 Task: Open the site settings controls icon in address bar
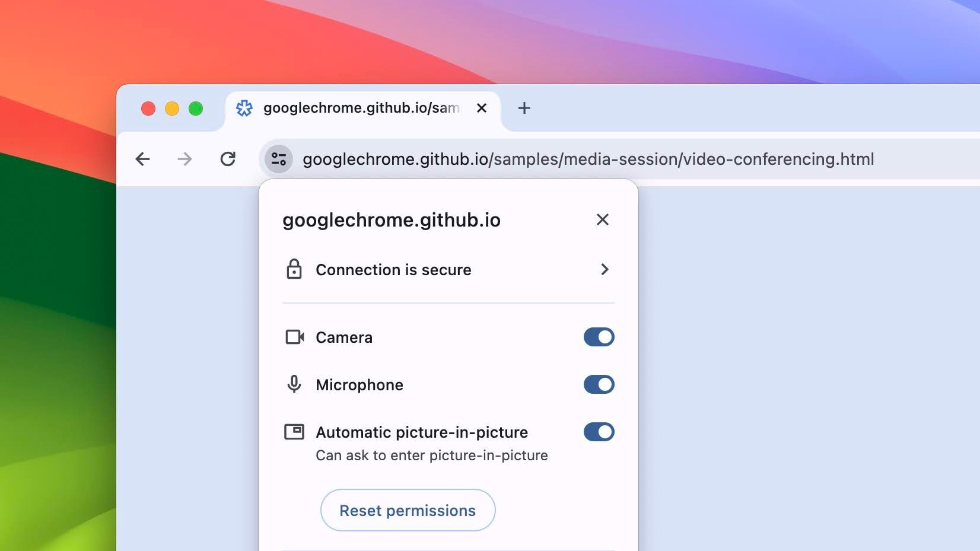click(278, 159)
